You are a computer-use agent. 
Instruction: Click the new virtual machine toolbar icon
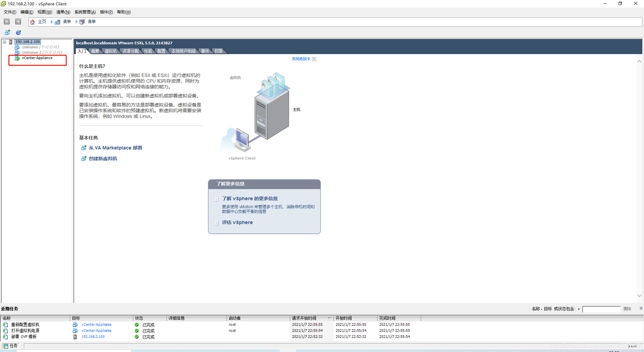click(x=7, y=33)
